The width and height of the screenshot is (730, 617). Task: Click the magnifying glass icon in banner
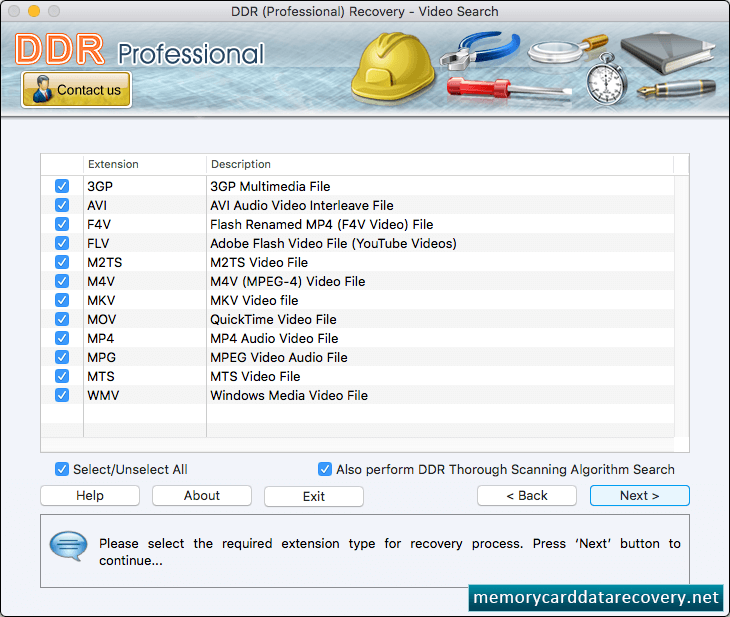point(568,49)
